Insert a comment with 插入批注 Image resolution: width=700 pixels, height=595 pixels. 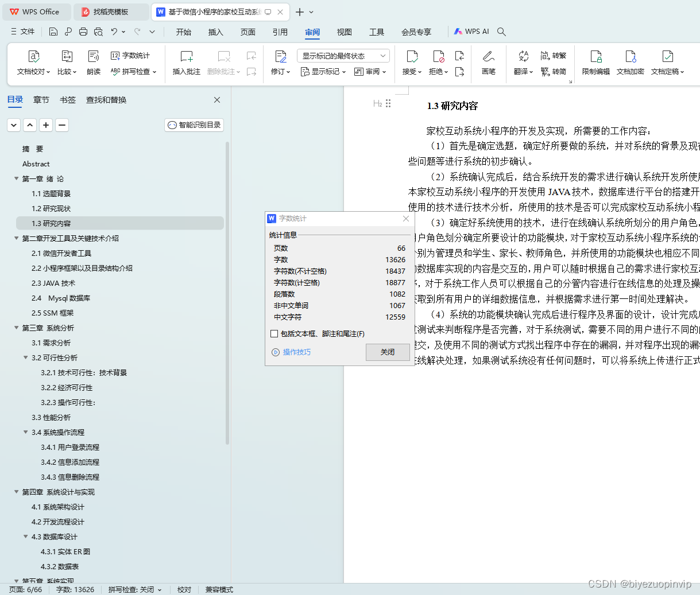(186, 63)
